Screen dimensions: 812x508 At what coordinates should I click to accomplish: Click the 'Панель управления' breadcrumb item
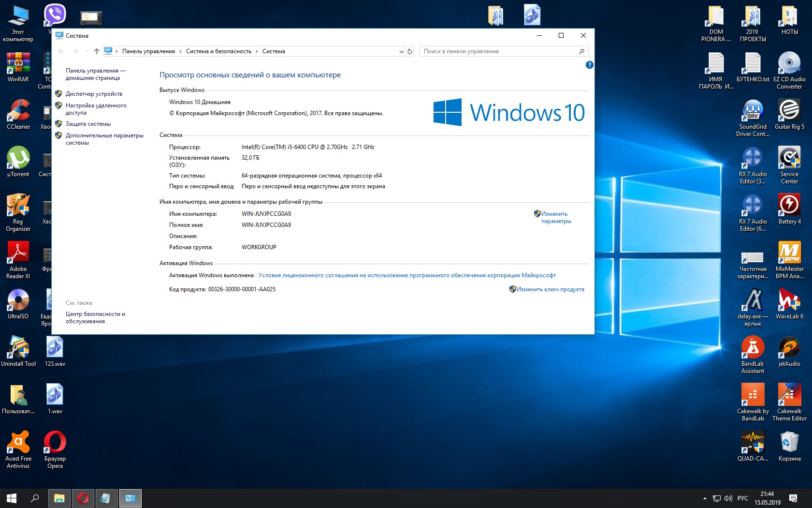pyautogui.click(x=148, y=51)
